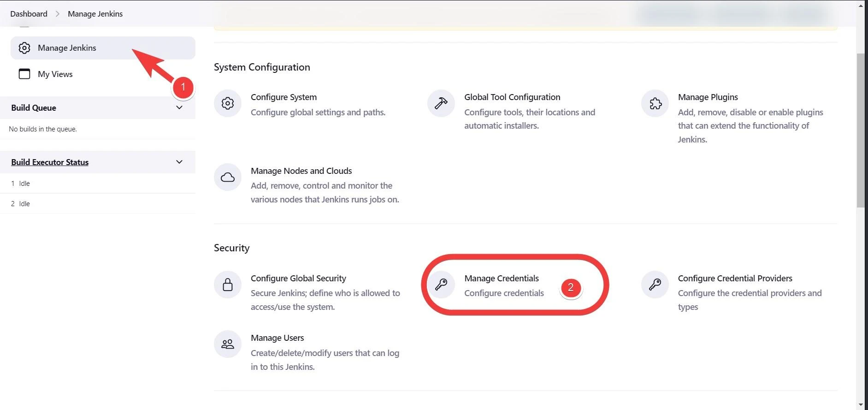Click the 'Configure global settings and paths.' description
The height and width of the screenshot is (410, 868).
tap(318, 113)
